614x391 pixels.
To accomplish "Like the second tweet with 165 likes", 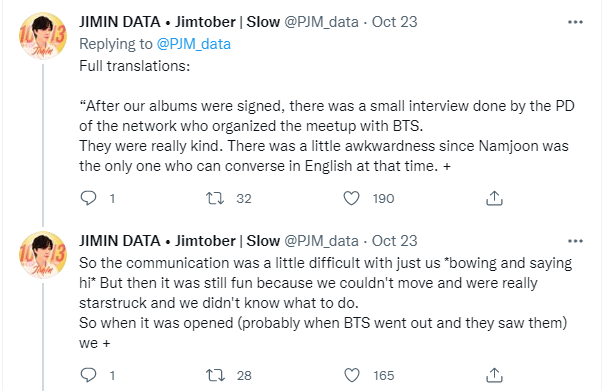I will (352, 375).
